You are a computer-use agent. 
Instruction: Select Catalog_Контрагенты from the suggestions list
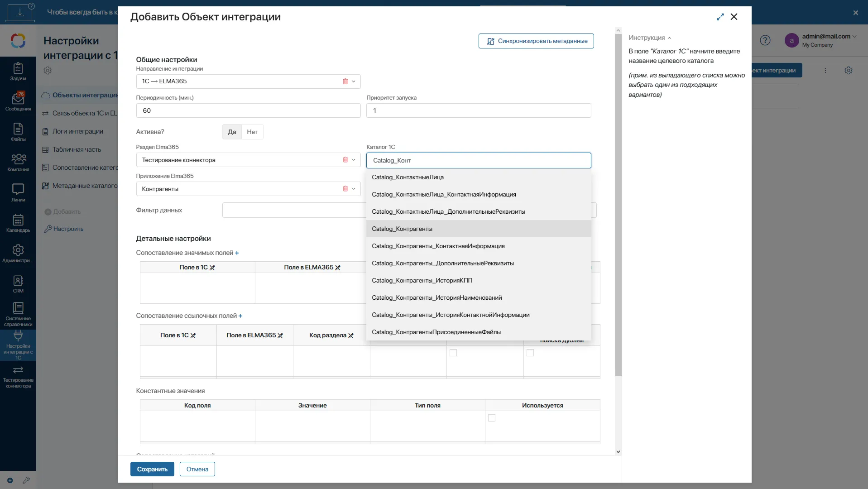[x=402, y=229]
